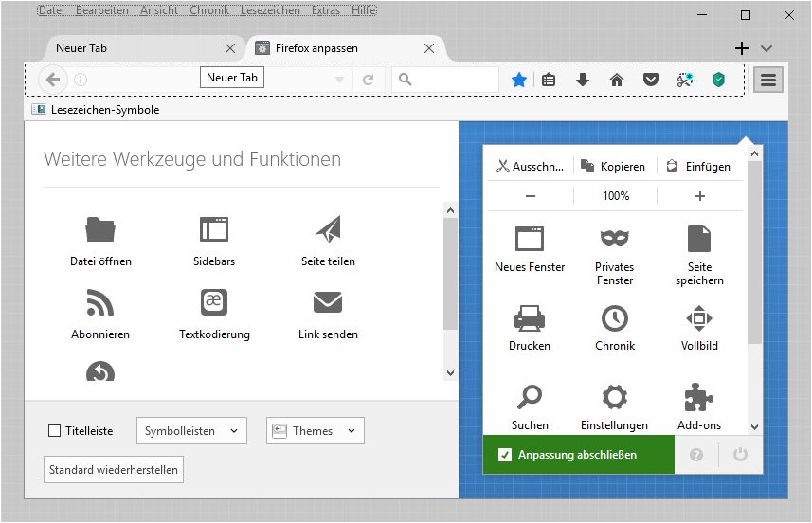Click Standard wiederherstellen button
This screenshot has width=812, height=523.
click(x=114, y=470)
